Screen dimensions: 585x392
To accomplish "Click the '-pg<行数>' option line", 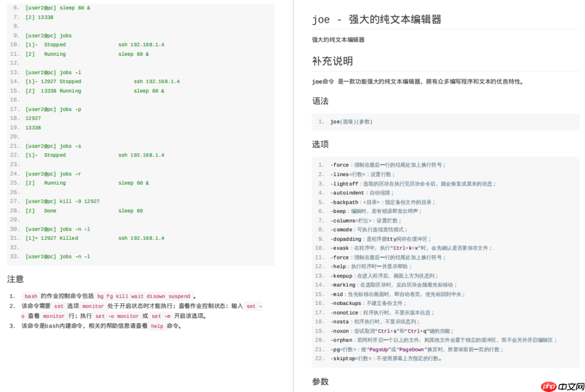I will [x=417, y=349].
